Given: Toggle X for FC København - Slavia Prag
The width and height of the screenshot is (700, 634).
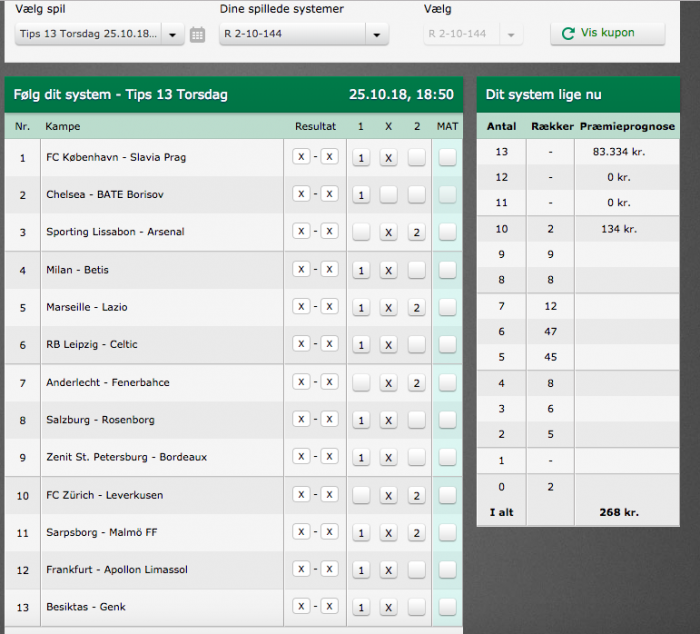Looking at the screenshot, I should pyautogui.click(x=388, y=158).
